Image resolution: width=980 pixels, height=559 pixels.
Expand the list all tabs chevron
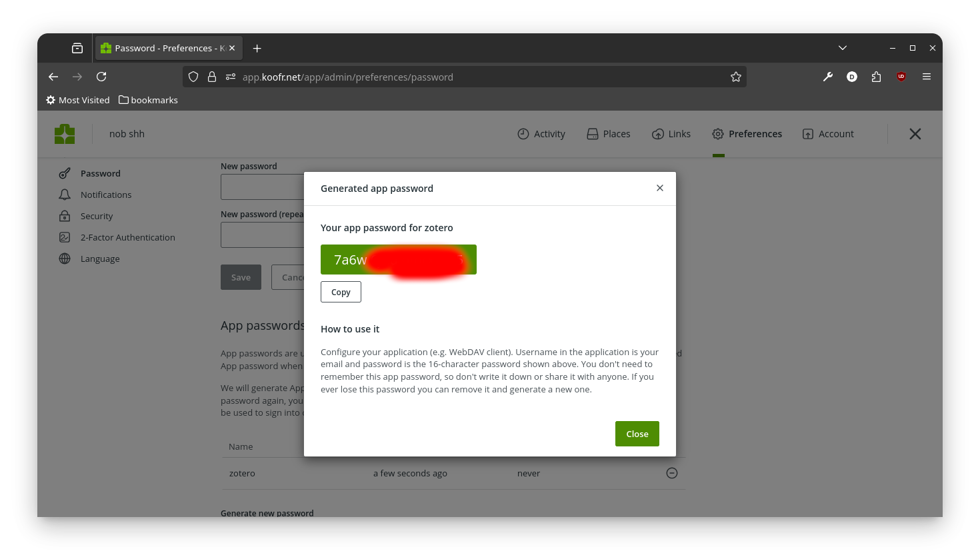(x=843, y=48)
